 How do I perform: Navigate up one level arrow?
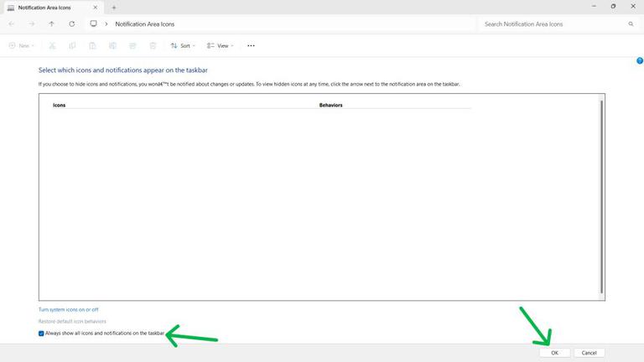[51, 23]
